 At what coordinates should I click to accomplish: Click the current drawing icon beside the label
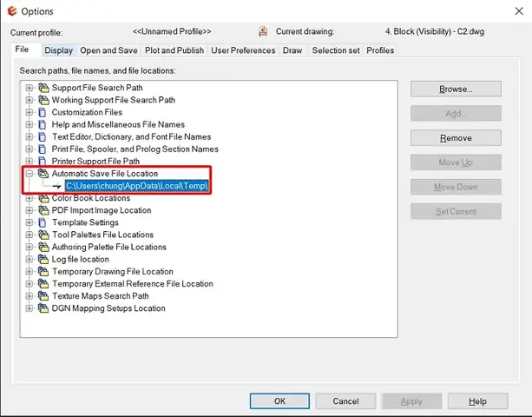click(x=263, y=31)
